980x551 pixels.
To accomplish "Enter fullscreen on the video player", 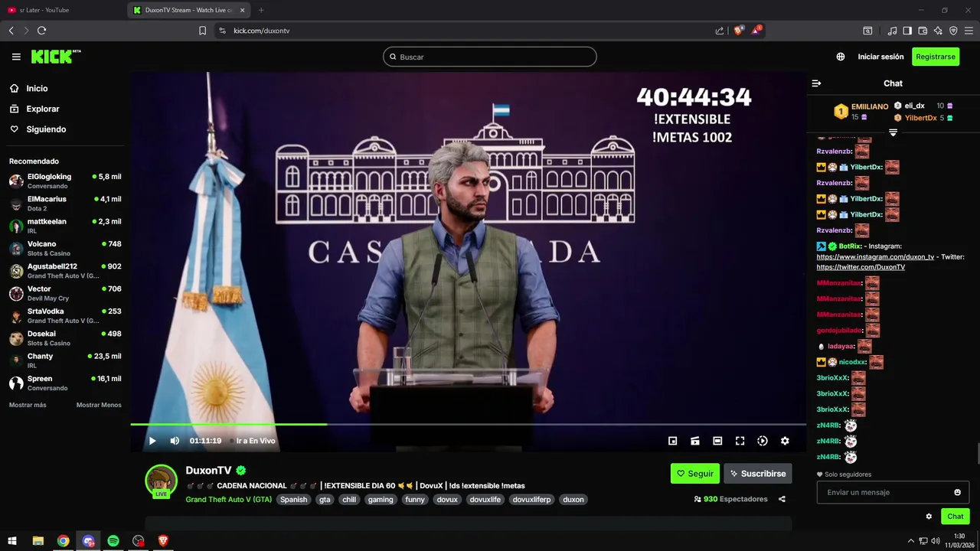I will click(x=740, y=441).
